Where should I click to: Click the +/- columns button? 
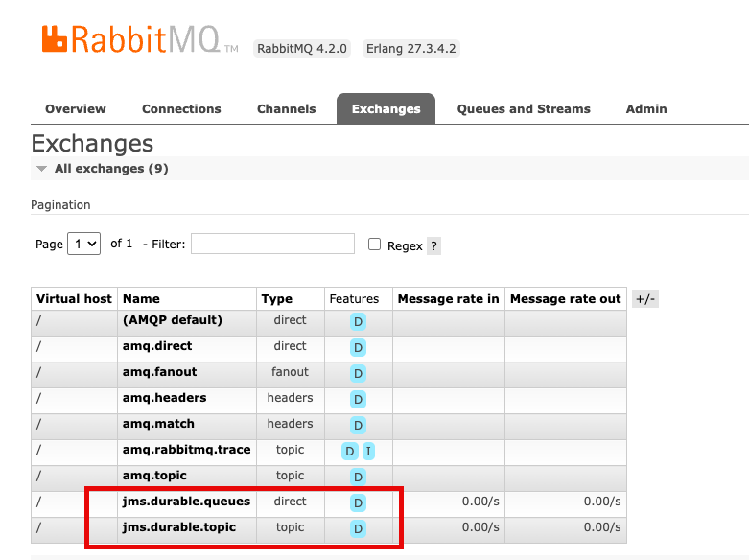click(x=645, y=299)
